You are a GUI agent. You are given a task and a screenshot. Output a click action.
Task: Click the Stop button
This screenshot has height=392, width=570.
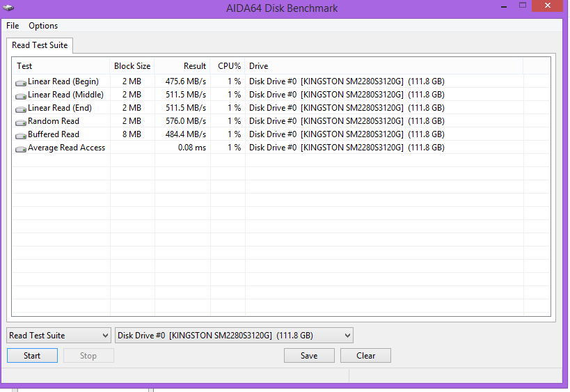click(x=88, y=356)
